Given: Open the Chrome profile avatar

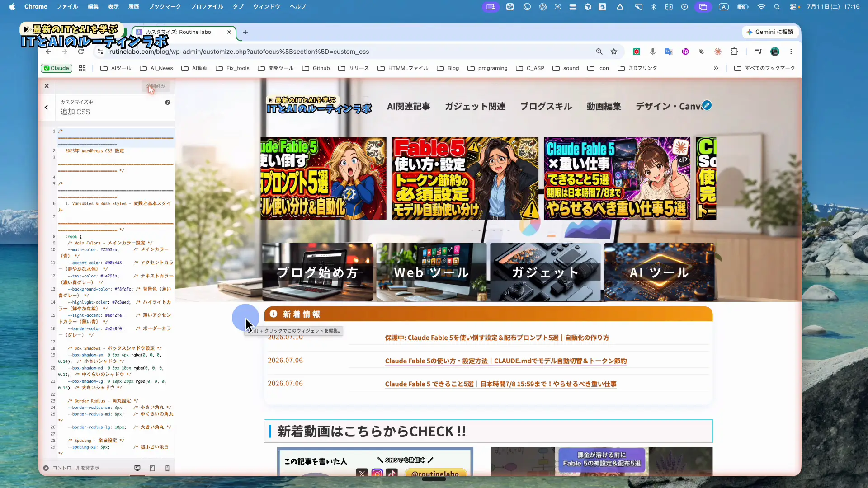Looking at the screenshot, I should [775, 52].
